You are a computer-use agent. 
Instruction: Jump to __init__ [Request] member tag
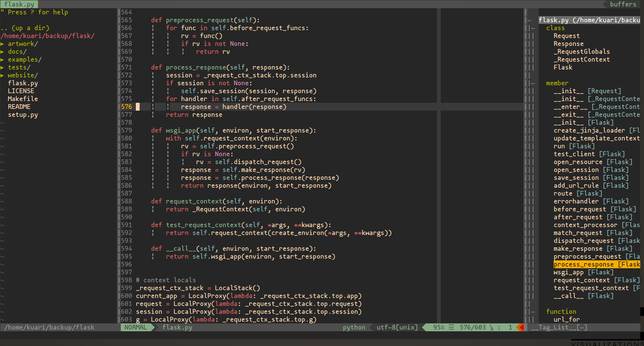(x=588, y=91)
